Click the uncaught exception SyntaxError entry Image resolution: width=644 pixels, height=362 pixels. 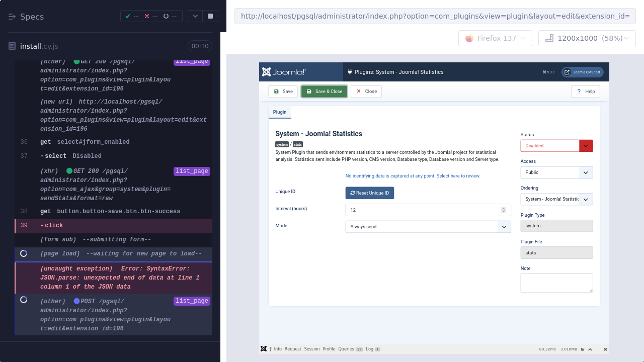(114, 278)
